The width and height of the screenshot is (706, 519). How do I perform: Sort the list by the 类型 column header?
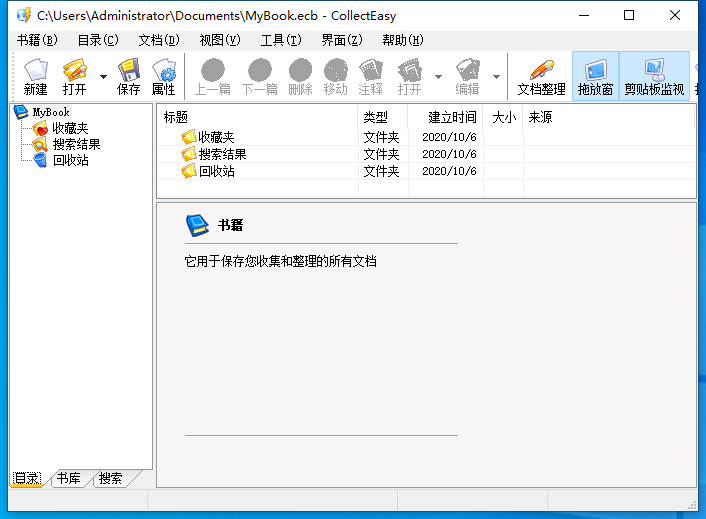click(x=383, y=117)
